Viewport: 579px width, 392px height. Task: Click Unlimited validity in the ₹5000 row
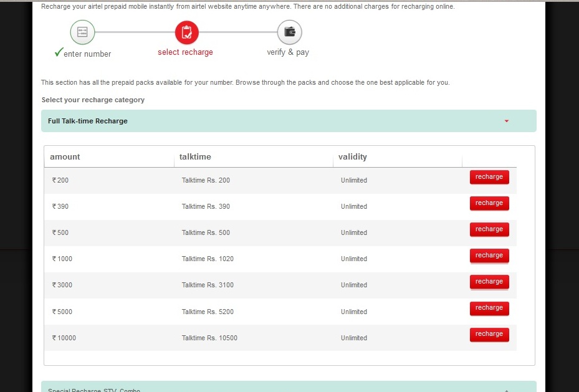click(354, 312)
